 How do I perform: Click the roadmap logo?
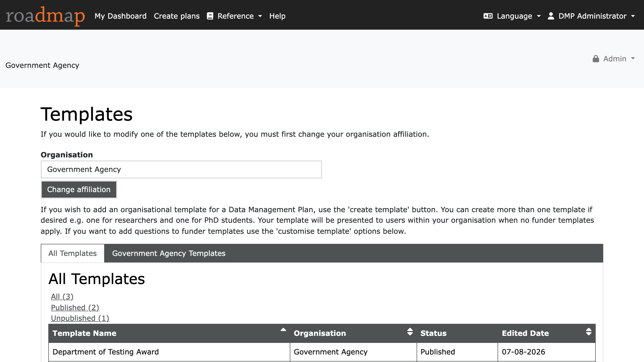[45, 16]
